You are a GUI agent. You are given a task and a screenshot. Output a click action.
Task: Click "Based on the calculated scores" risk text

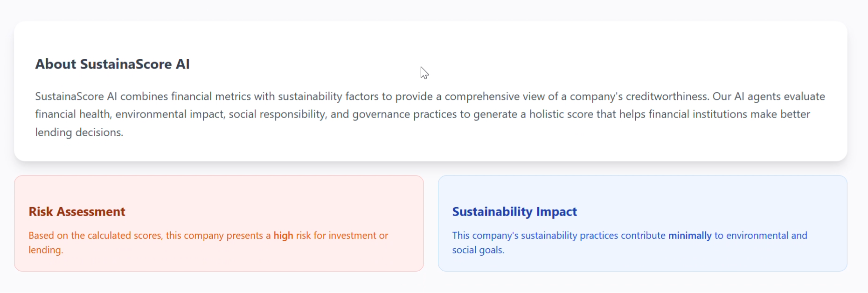(95, 236)
